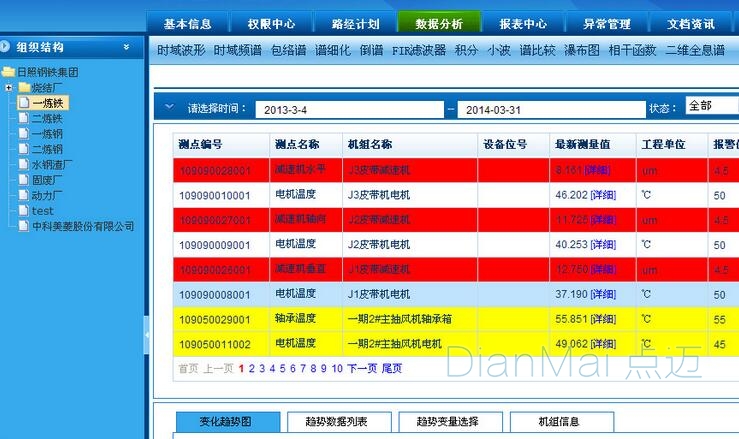This screenshot has height=439, width=739.
Task: Open 详细 link for value 40.253
Action: point(603,244)
